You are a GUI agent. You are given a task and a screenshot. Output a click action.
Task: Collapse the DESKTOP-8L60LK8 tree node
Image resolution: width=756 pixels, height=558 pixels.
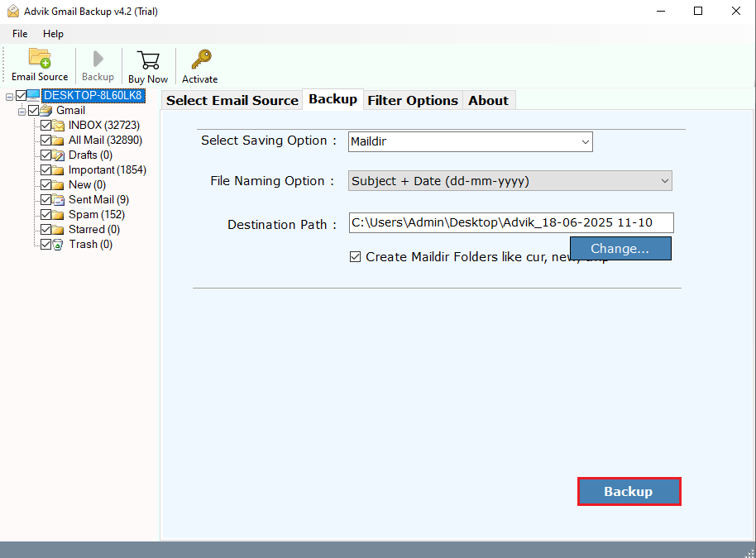[x=9, y=97]
